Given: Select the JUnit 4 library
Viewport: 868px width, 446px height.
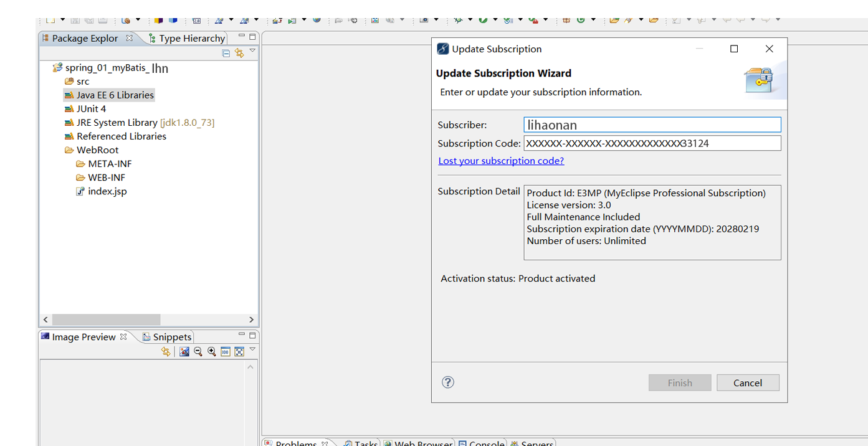Looking at the screenshot, I should 85,109.
